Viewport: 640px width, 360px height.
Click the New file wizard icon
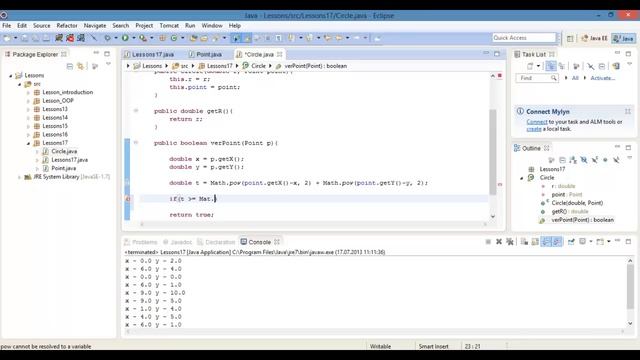tap(7, 38)
